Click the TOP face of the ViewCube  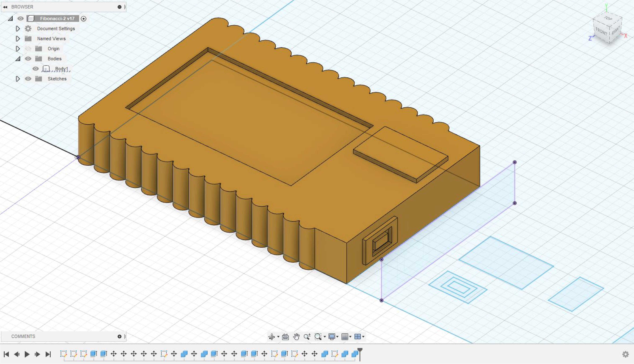coord(608,18)
